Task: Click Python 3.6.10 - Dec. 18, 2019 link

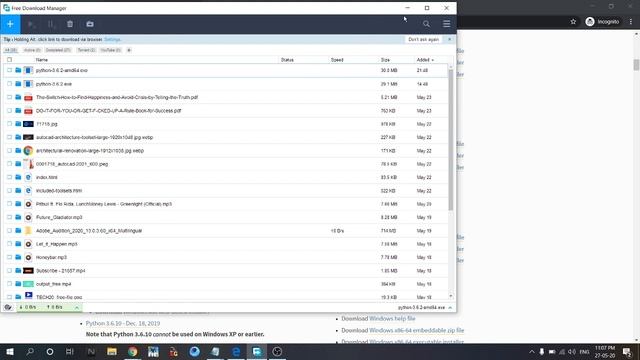Action: (x=123, y=323)
